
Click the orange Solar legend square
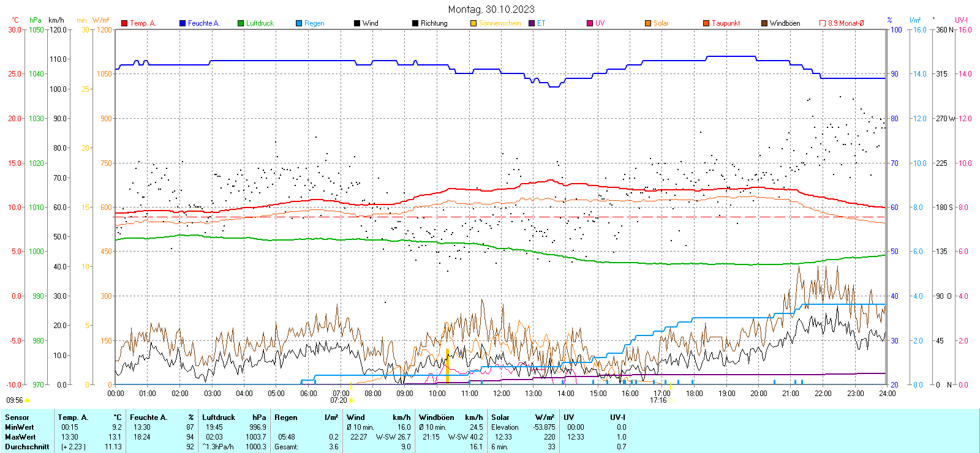point(648,23)
